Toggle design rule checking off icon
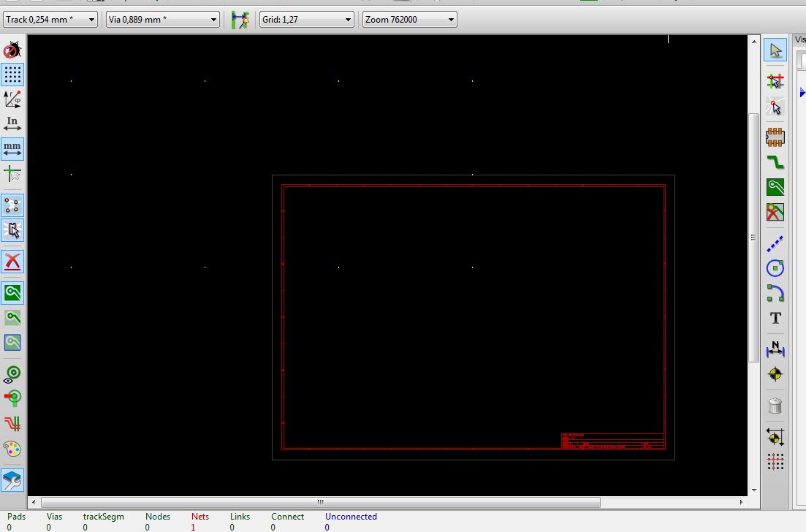Image resolution: width=806 pixels, height=532 pixels. click(x=12, y=50)
